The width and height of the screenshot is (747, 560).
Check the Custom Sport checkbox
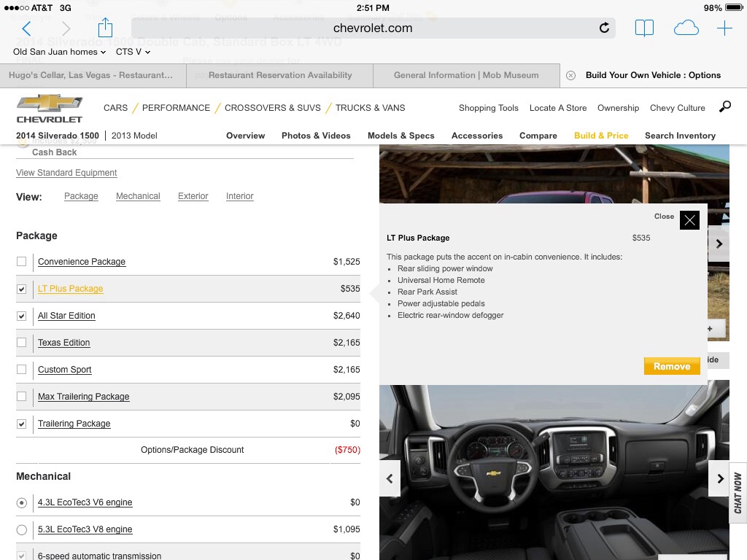point(21,370)
